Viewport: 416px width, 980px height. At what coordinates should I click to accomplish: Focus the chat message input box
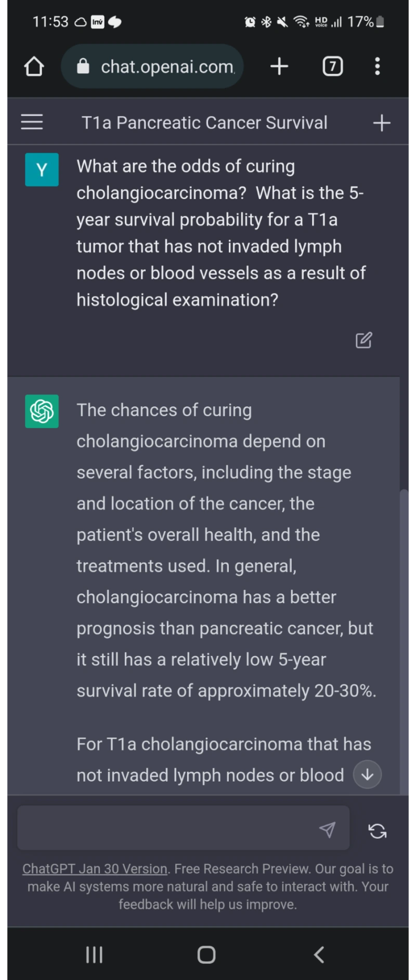click(x=166, y=829)
